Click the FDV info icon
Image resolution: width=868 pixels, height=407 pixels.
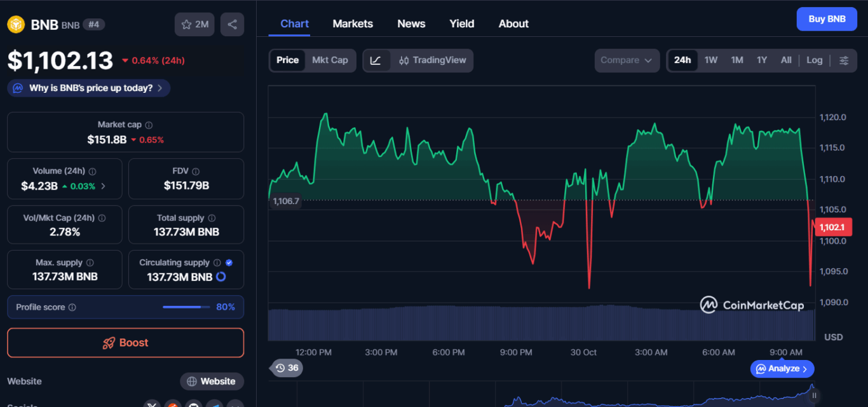pyautogui.click(x=196, y=172)
